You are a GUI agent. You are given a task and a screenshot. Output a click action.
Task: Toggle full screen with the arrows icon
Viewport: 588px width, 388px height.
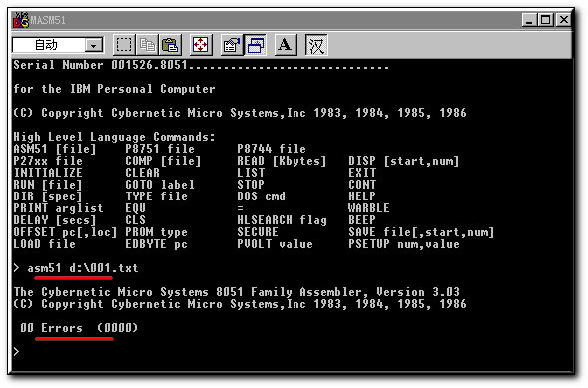point(201,45)
